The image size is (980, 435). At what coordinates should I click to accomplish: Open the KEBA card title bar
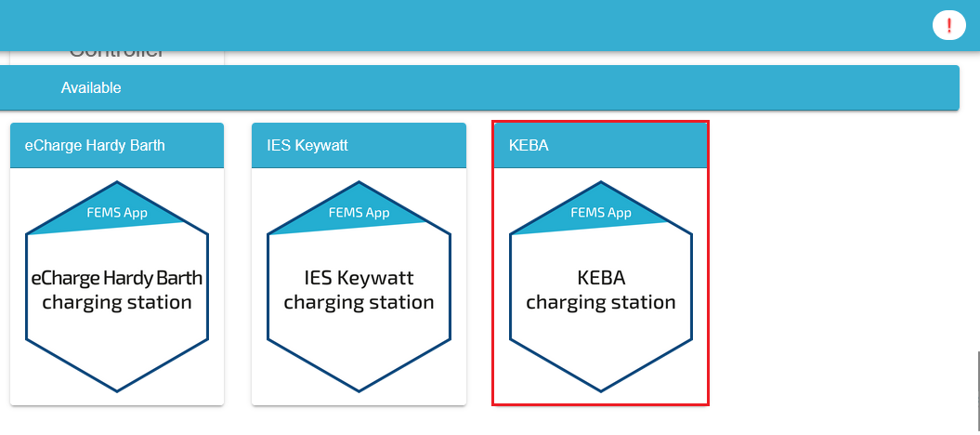(601, 146)
